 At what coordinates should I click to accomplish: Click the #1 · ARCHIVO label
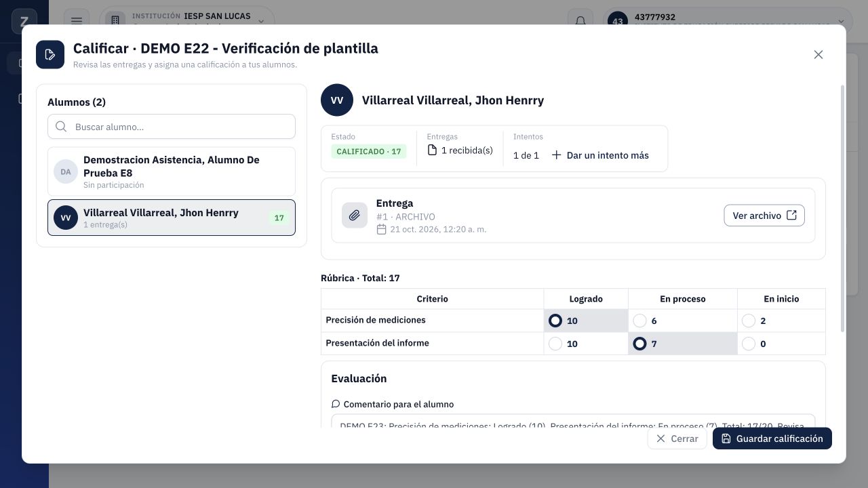click(x=406, y=217)
